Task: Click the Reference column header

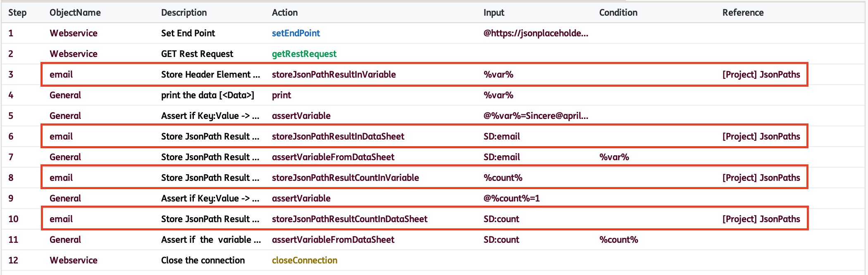Action: (743, 12)
